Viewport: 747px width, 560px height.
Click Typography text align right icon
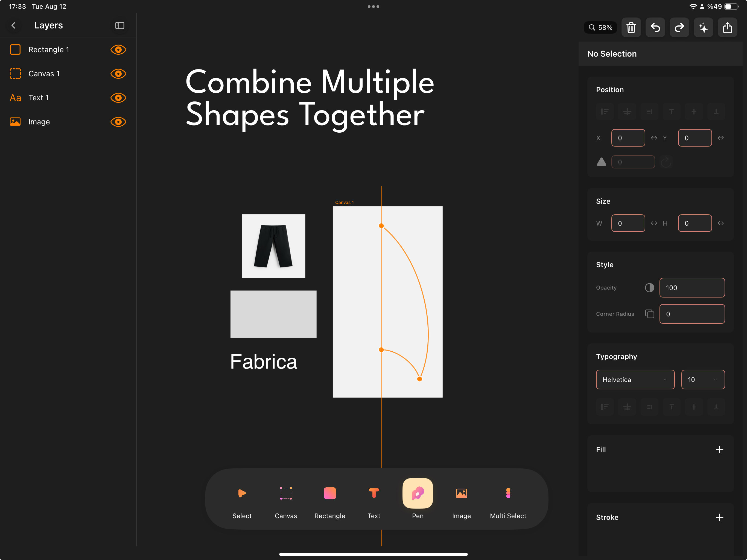point(649,407)
